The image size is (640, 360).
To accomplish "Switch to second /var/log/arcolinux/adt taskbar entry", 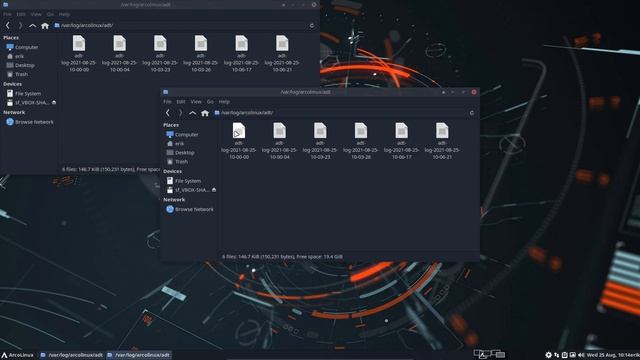I will click(x=138, y=355).
